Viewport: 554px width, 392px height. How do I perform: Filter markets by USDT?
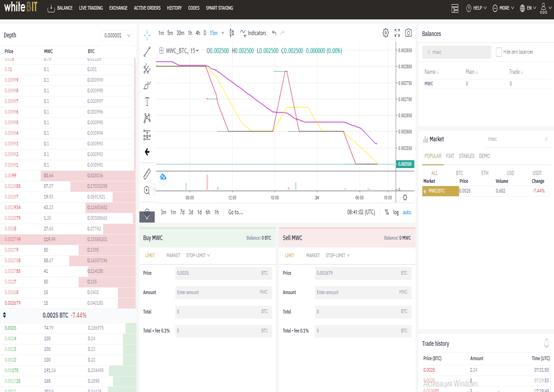537,173
